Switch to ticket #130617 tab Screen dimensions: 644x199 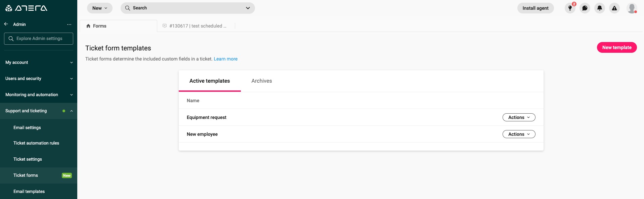point(197,26)
